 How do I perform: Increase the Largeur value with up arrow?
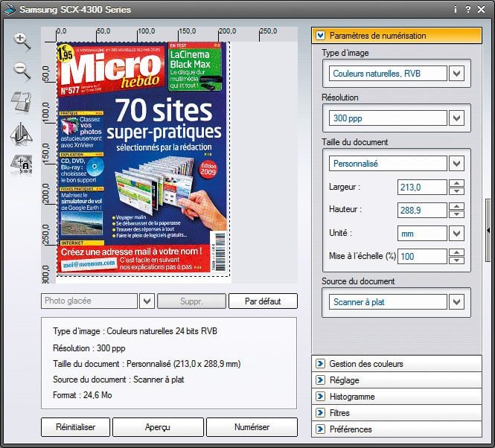(458, 183)
